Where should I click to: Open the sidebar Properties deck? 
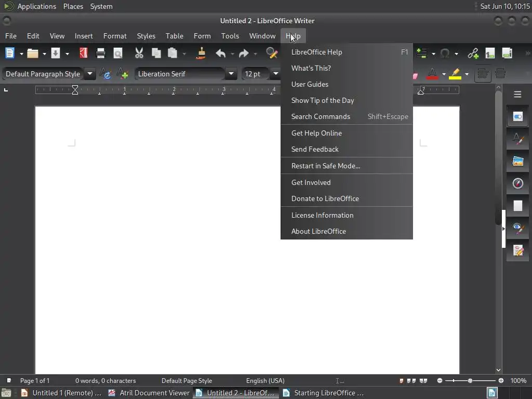pyautogui.click(x=517, y=117)
